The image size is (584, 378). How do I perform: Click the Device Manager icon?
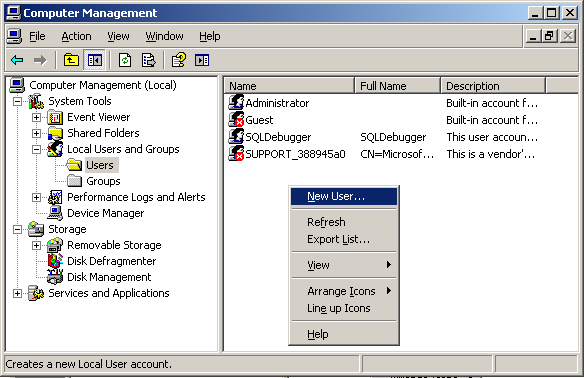coord(55,213)
